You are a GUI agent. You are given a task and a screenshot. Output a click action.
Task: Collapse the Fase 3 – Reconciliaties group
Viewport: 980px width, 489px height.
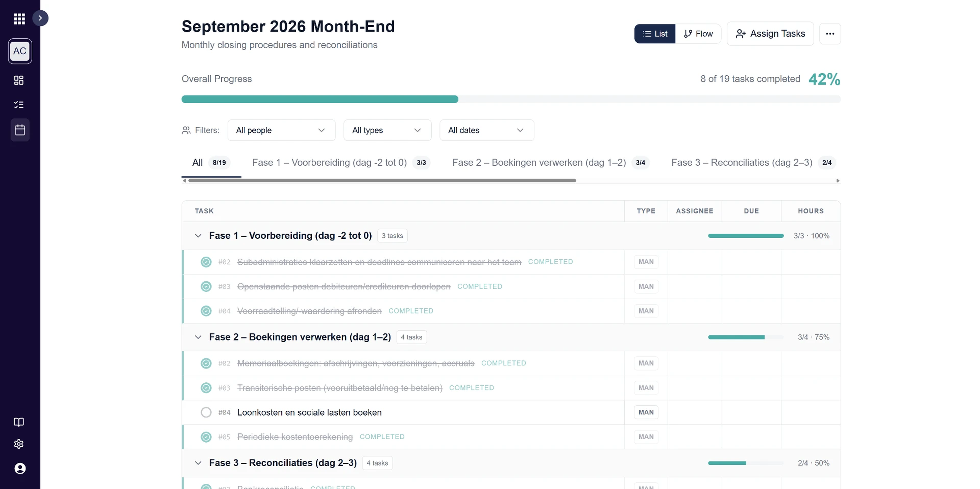[198, 463]
